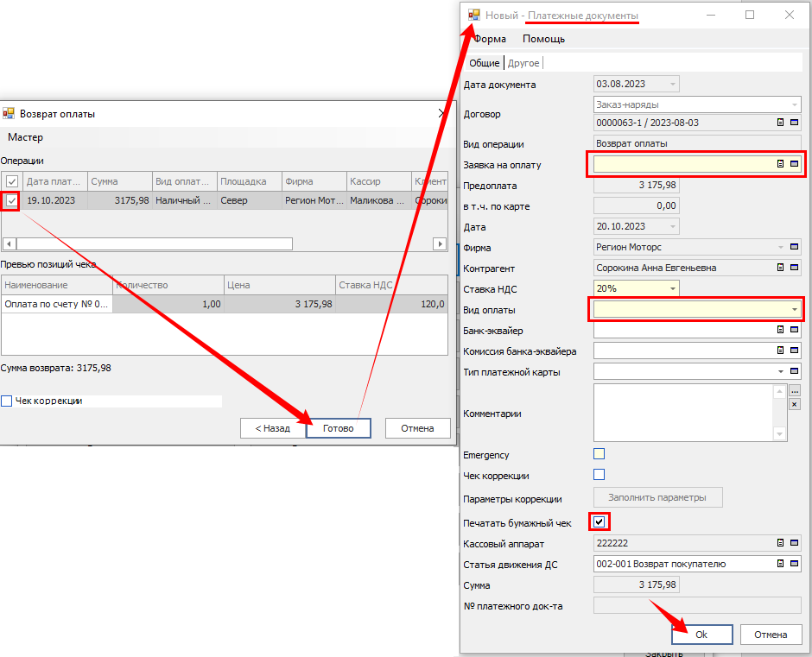Confirm payment document with Ok button
The image size is (812, 657).
(x=701, y=635)
